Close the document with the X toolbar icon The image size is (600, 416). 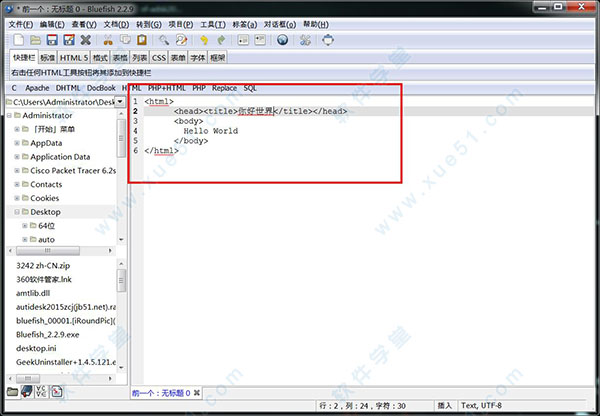[x=86, y=40]
